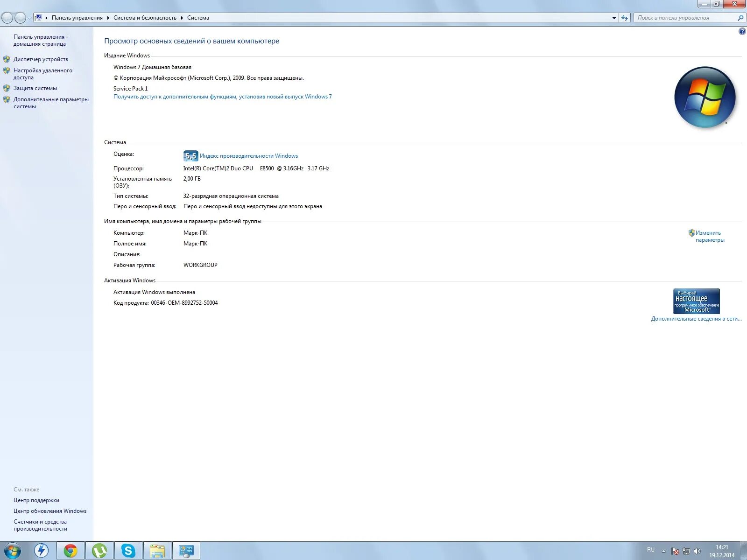Click the magnifier search icon

740,18
